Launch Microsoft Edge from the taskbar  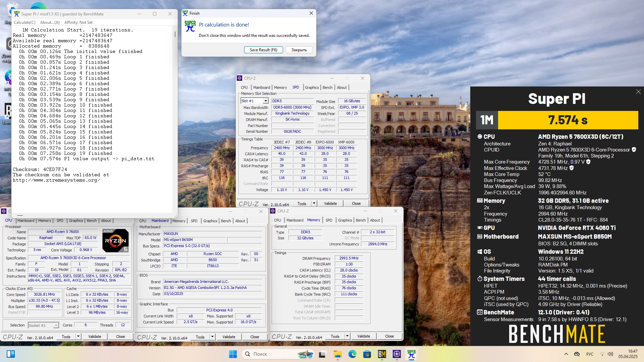[x=352, y=354]
